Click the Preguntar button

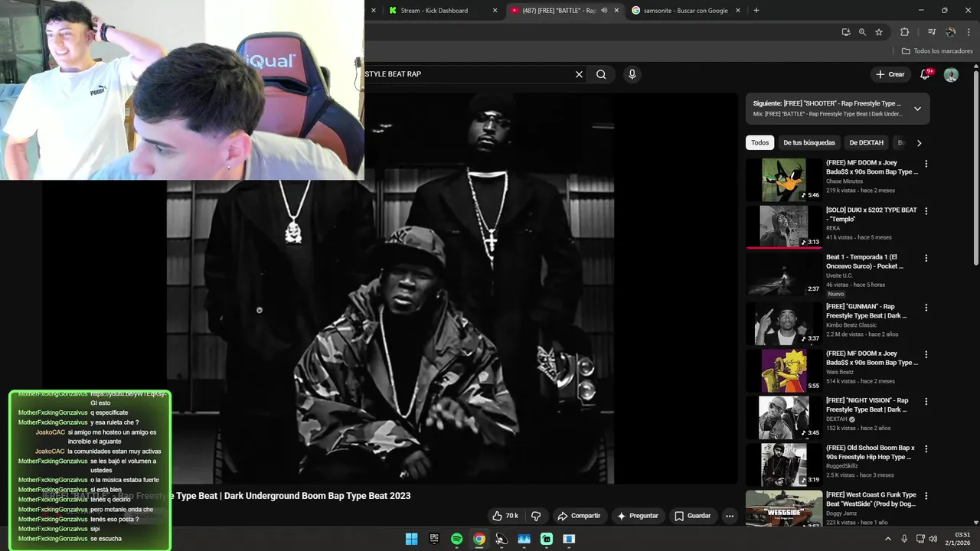tap(638, 516)
